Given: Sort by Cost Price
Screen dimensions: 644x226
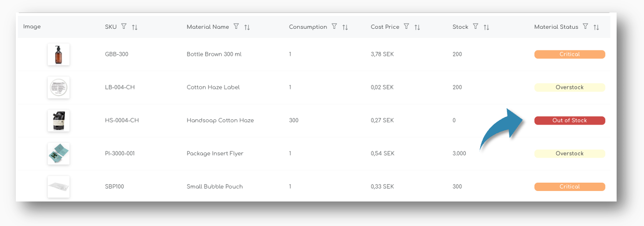Looking at the screenshot, I should (417, 27).
